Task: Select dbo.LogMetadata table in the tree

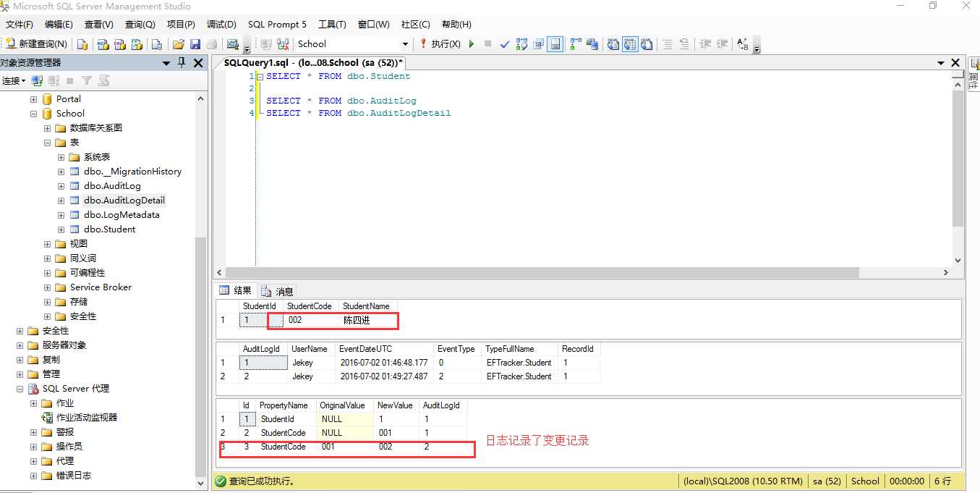Action: (x=122, y=215)
